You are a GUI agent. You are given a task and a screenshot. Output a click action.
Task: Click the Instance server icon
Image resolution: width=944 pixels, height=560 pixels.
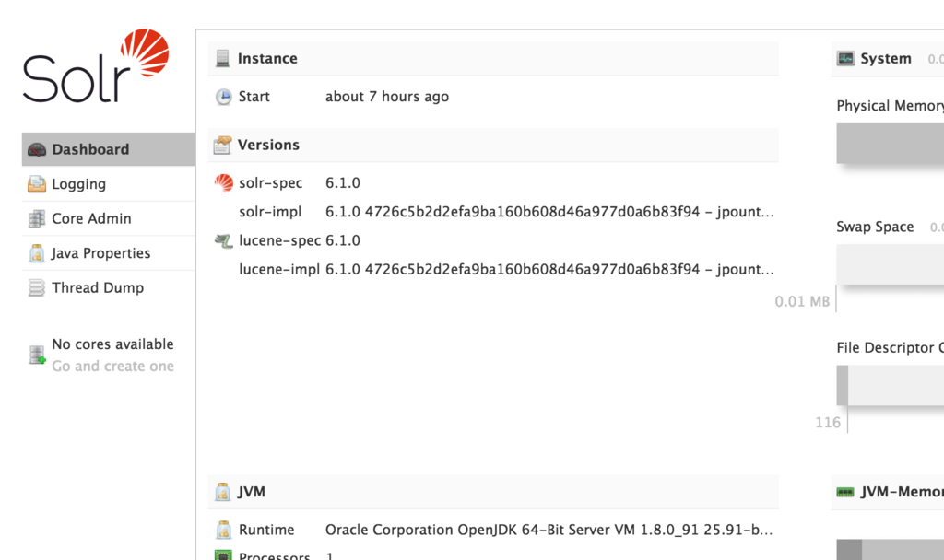tap(223, 58)
